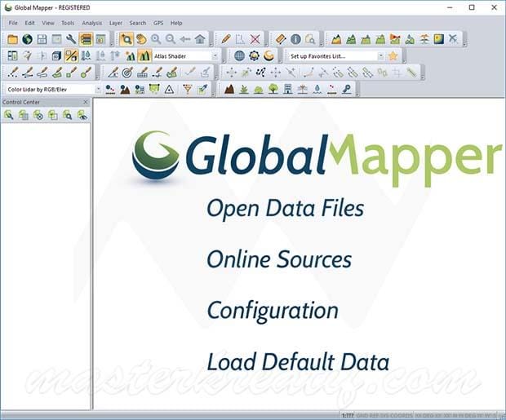Click the lidar filter funnel icon
This screenshot has width=506, height=420.
(x=188, y=90)
